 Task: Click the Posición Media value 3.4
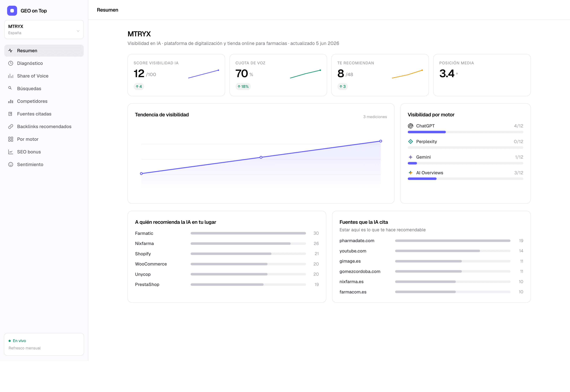(447, 73)
